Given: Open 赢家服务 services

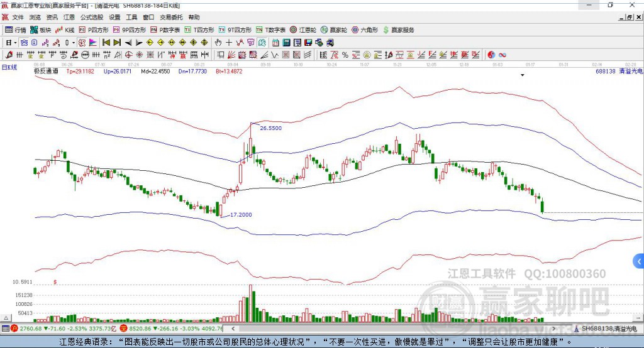Looking at the screenshot, I should (x=398, y=30).
